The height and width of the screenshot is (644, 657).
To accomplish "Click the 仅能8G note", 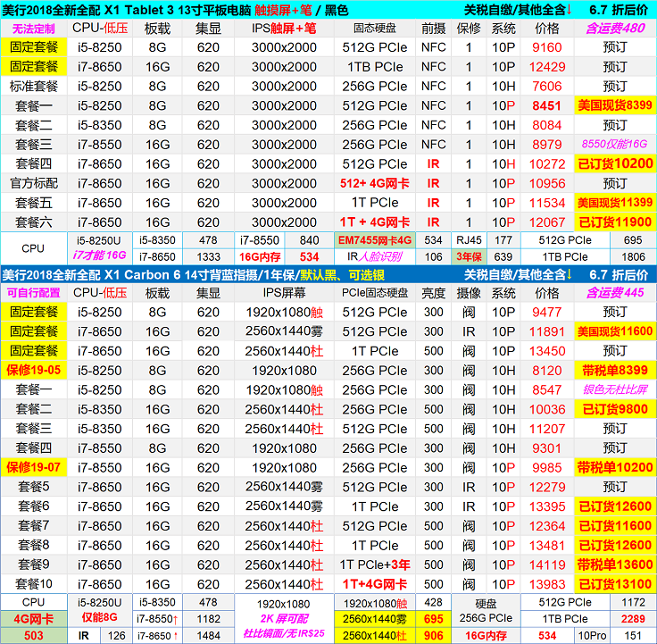I will (99, 617).
